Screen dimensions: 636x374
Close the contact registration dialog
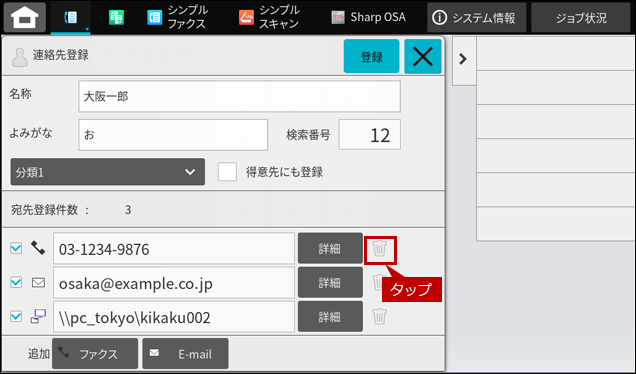(x=423, y=56)
